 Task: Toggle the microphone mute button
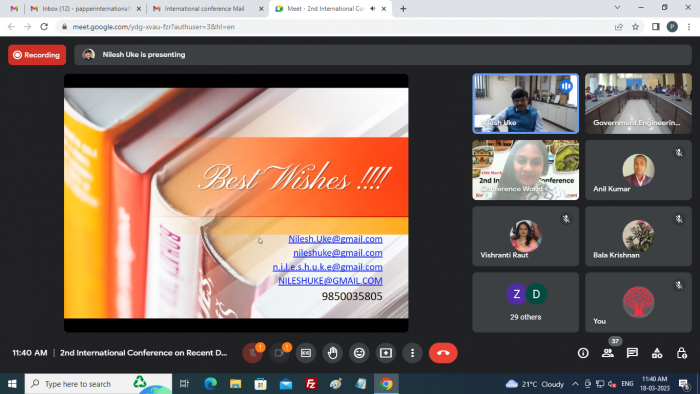coord(253,353)
